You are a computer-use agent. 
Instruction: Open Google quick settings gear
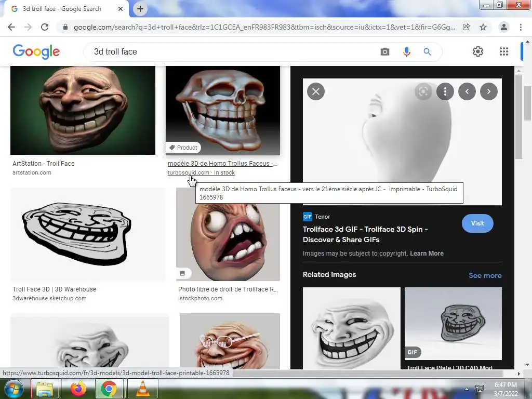pos(478,51)
